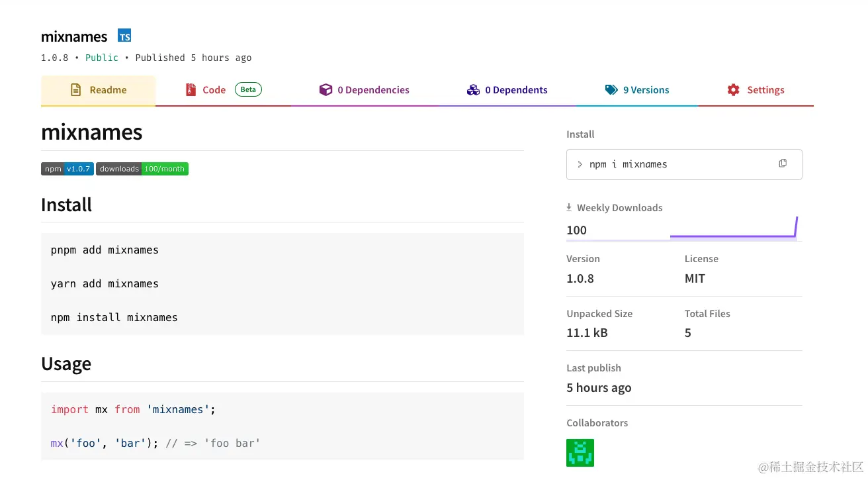Click the Public visibility label
The height and width of the screenshot is (478, 868).
point(102,58)
